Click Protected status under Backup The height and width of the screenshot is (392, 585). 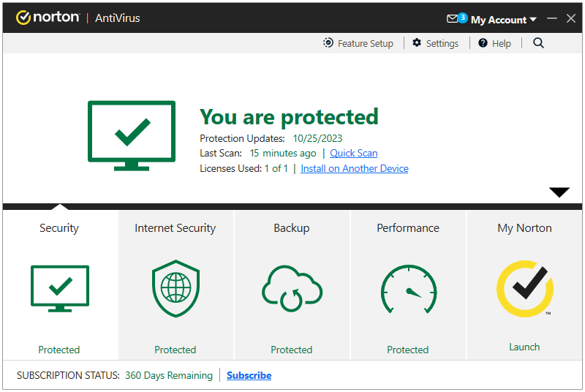point(292,350)
